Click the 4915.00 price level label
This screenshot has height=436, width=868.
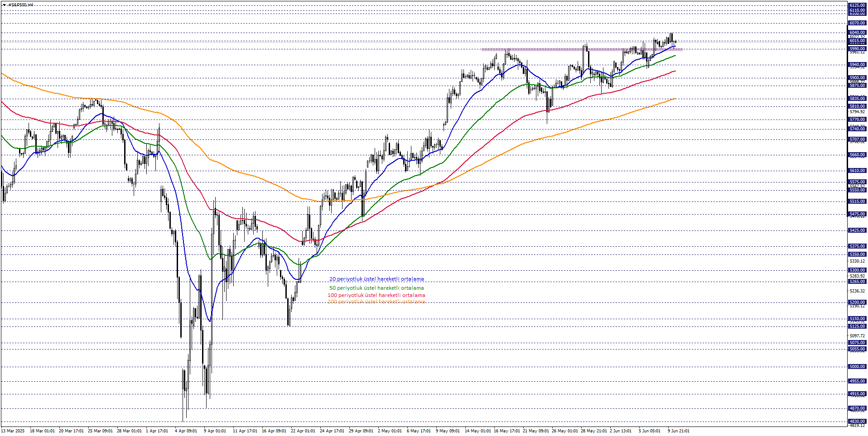click(x=857, y=394)
